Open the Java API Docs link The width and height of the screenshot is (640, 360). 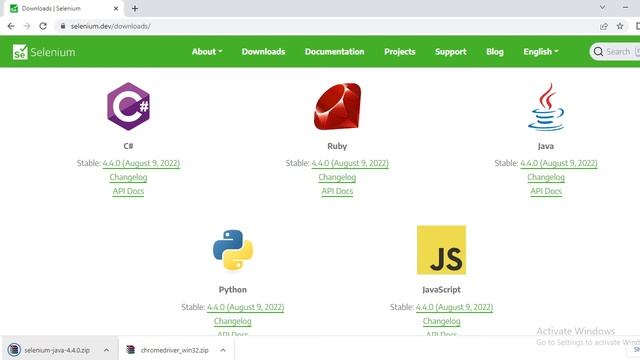click(546, 191)
